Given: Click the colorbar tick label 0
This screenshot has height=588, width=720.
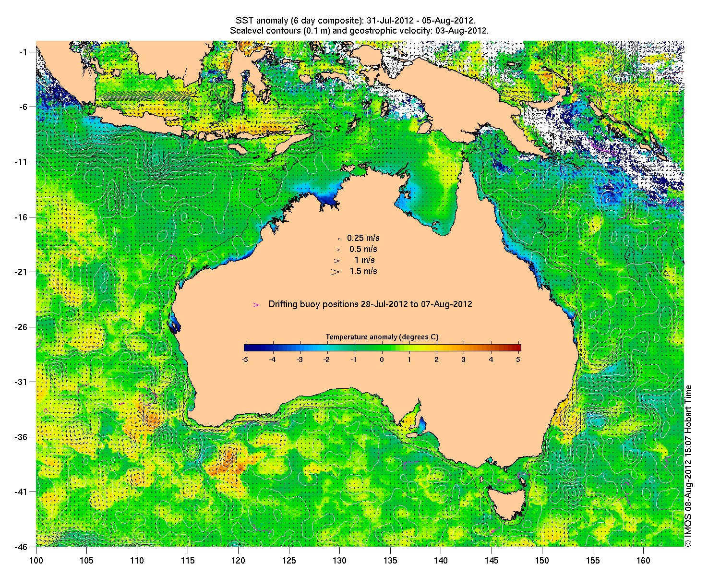Looking at the screenshot, I should [x=382, y=359].
